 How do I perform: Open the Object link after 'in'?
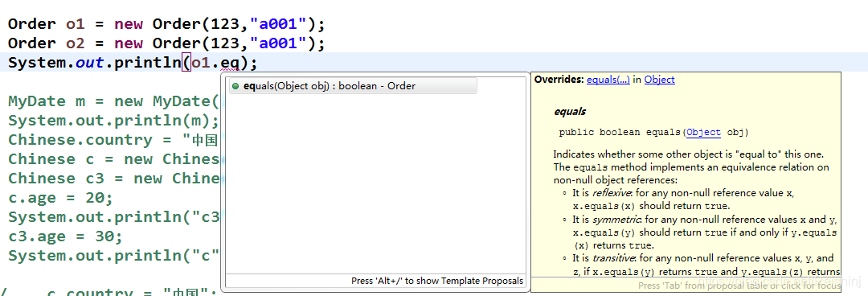point(659,80)
